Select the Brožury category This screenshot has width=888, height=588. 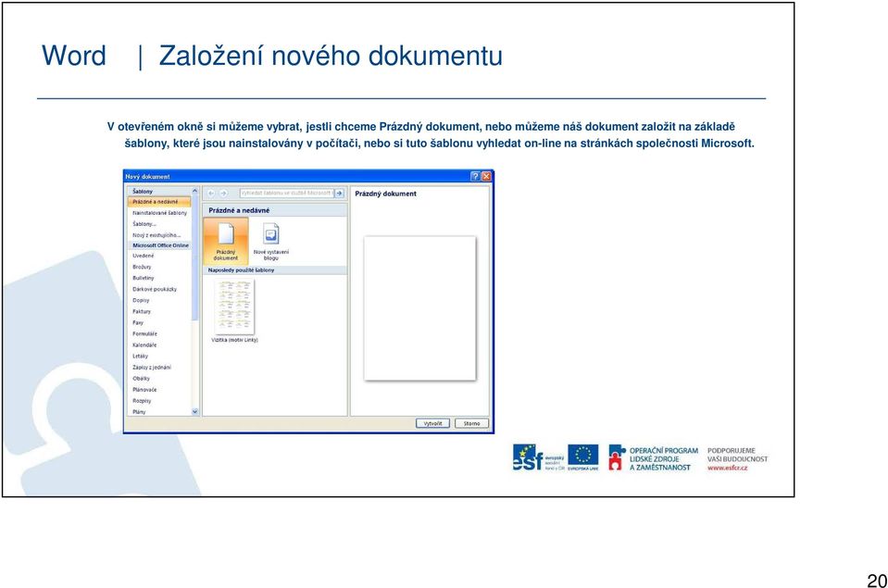click(x=142, y=267)
